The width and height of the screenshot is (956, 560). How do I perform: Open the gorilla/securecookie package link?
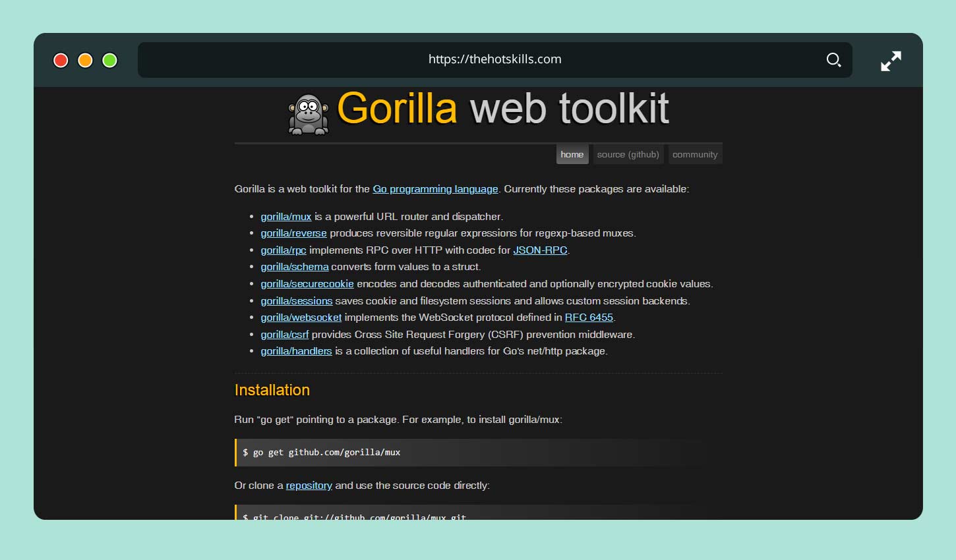(x=307, y=284)
